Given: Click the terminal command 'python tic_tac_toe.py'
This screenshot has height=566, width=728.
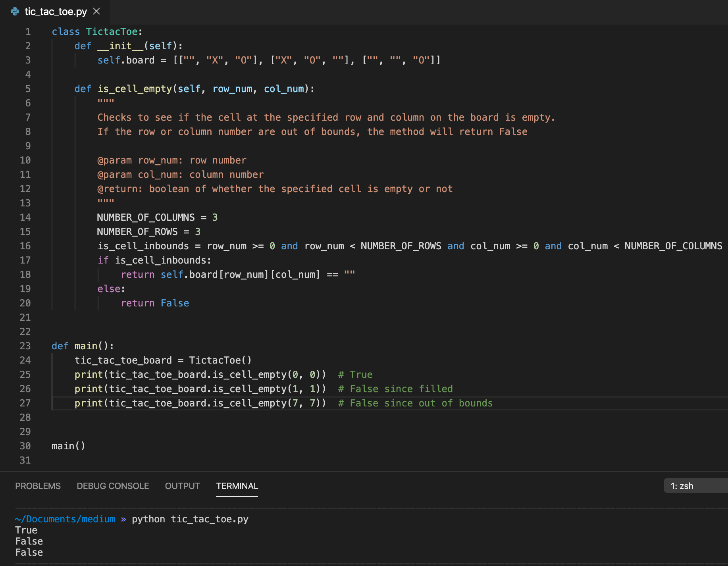Looking at the screenshot, I should 190,519.
